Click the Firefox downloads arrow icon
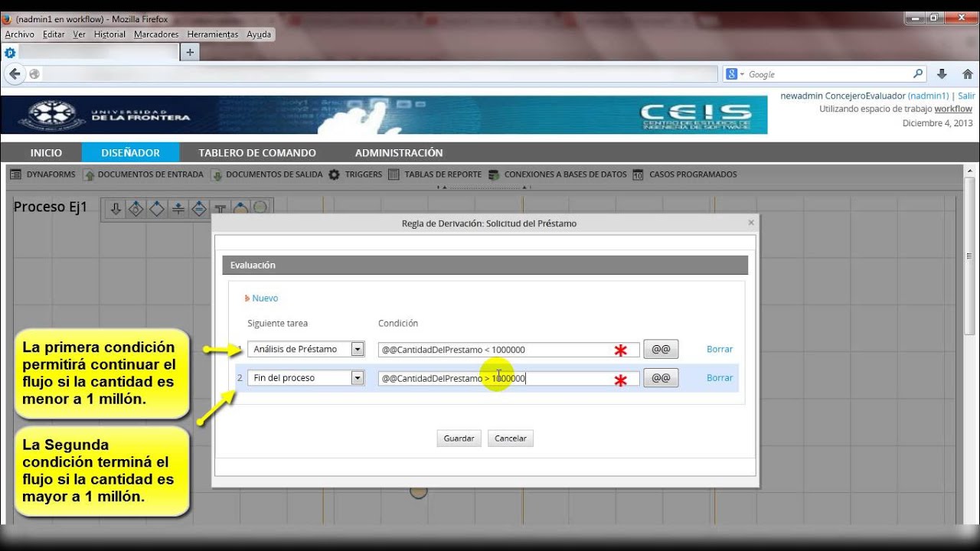Viewport: 980px width, 551px height. click(x=942, y=74)
